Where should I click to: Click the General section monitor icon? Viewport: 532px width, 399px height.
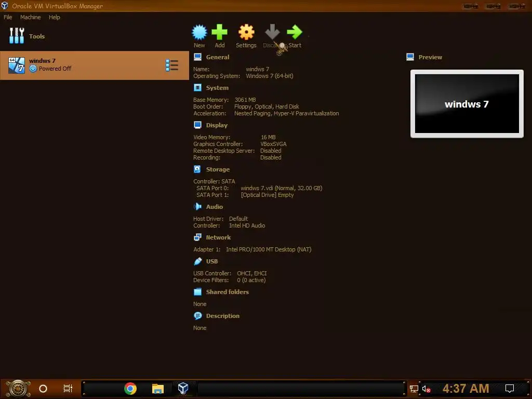point(197,57)
